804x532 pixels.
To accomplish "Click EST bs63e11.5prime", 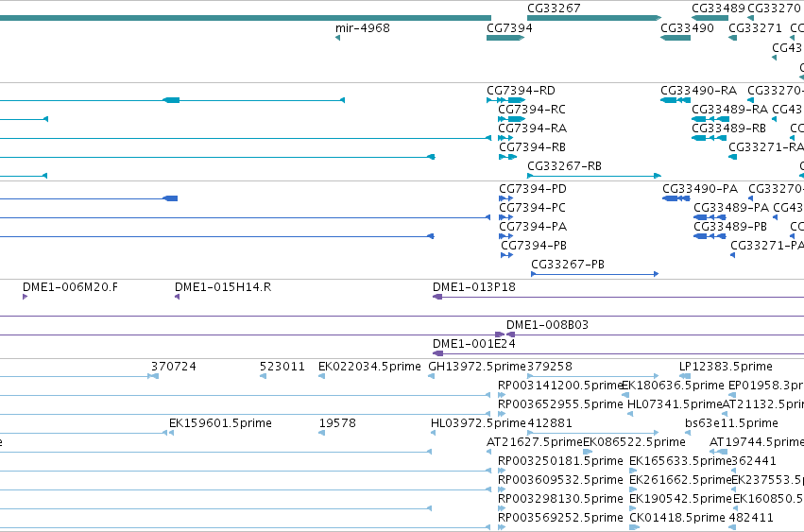I will [x=731, y=423].
